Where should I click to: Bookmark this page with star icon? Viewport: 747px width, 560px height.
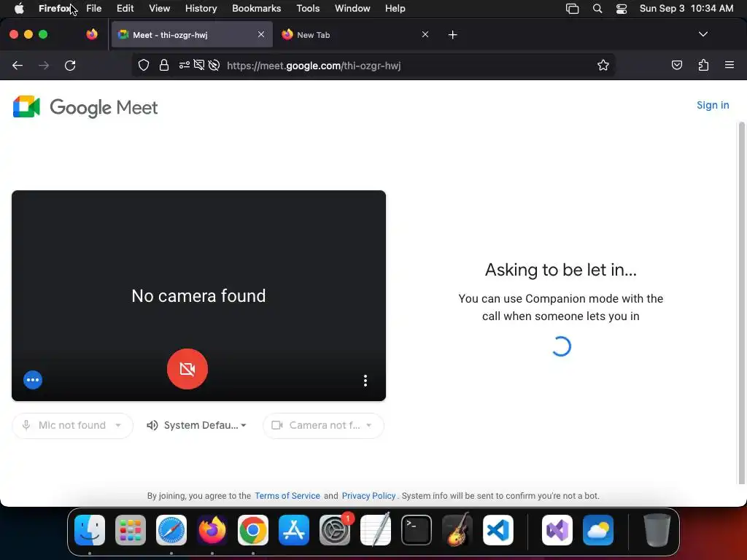point(603,65)
